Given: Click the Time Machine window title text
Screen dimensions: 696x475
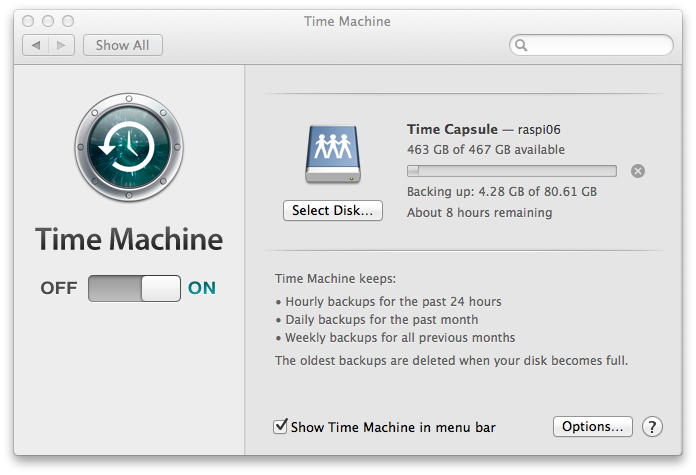Looking at the screenshot, I should (347, 21).
